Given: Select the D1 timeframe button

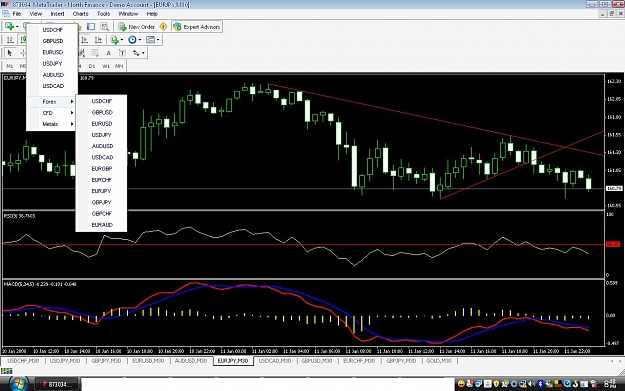Looking at the screenshot, I should click(92, 66).
